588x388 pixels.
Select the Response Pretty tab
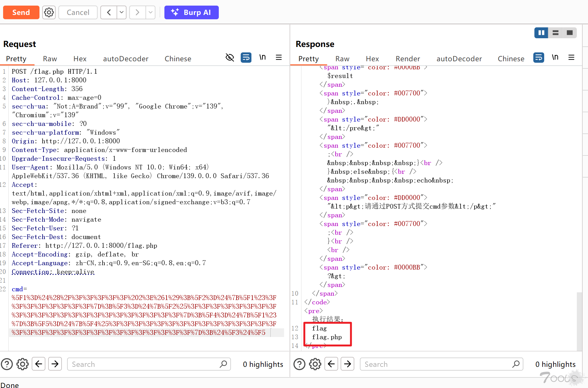309,59
